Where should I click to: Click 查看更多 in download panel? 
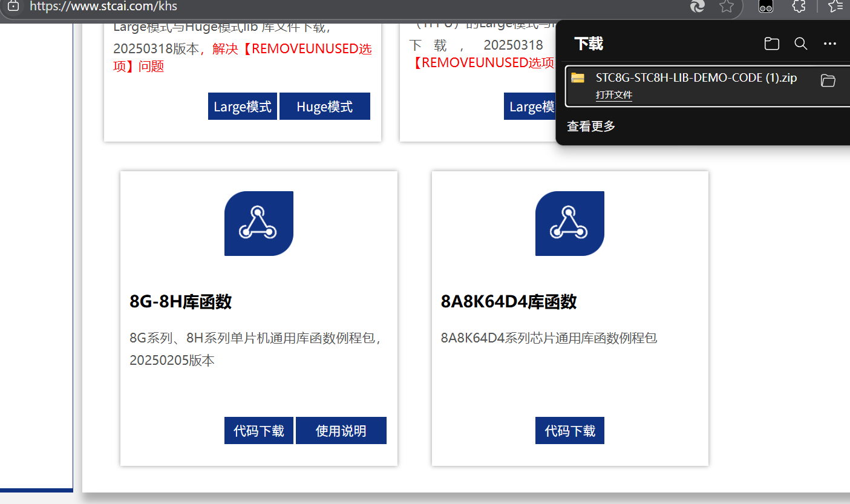click(591, 126)
